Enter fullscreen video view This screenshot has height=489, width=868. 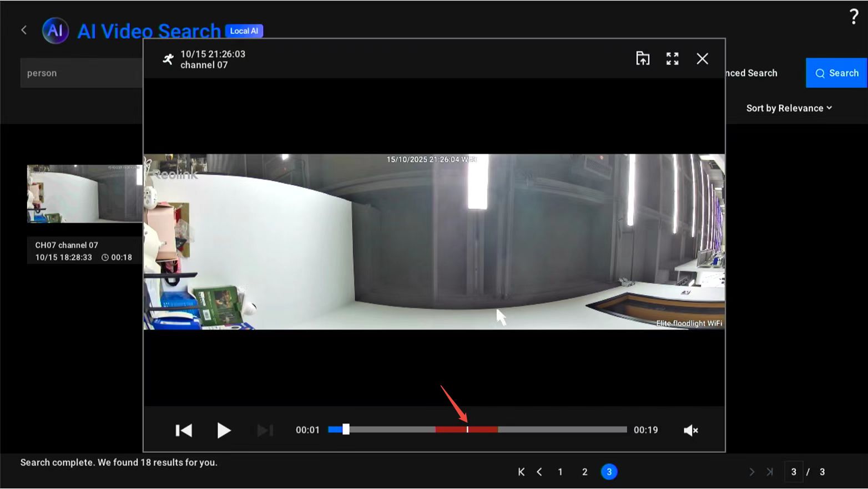[x=672, y=59]
